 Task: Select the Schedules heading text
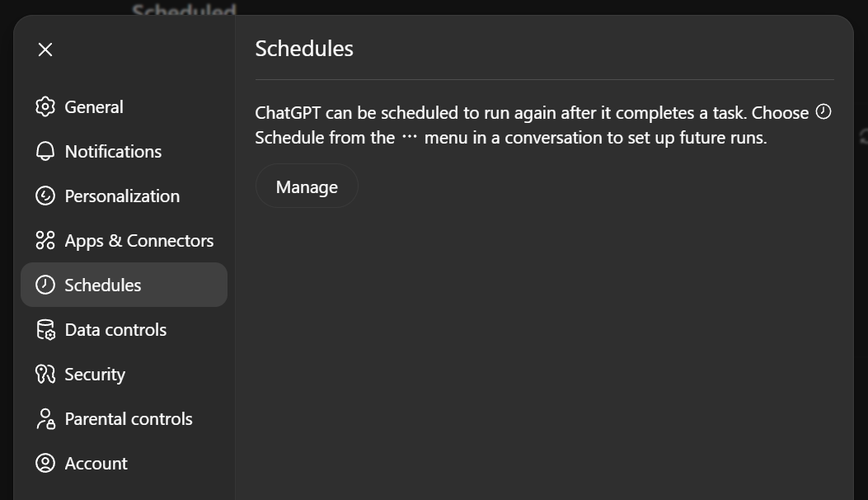pyautogui.click(x=304, y=48)
